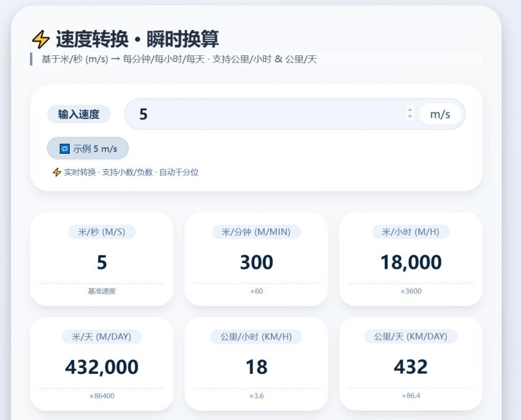Select the 米/秒 (M/S) card label
The image size is (521, 420).
coord(102,232)
